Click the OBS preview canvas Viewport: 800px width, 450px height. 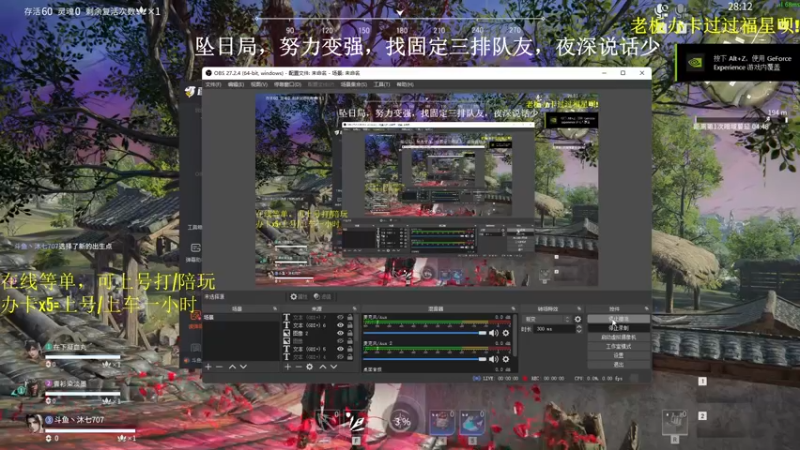pyautogui.click(x=427, y=189)
